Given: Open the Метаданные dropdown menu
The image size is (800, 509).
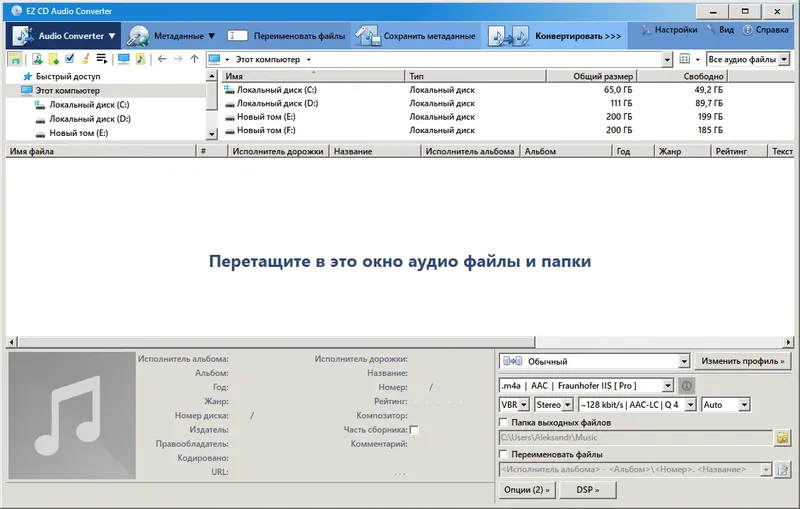Looking at the screenshot, I should 171,36.
